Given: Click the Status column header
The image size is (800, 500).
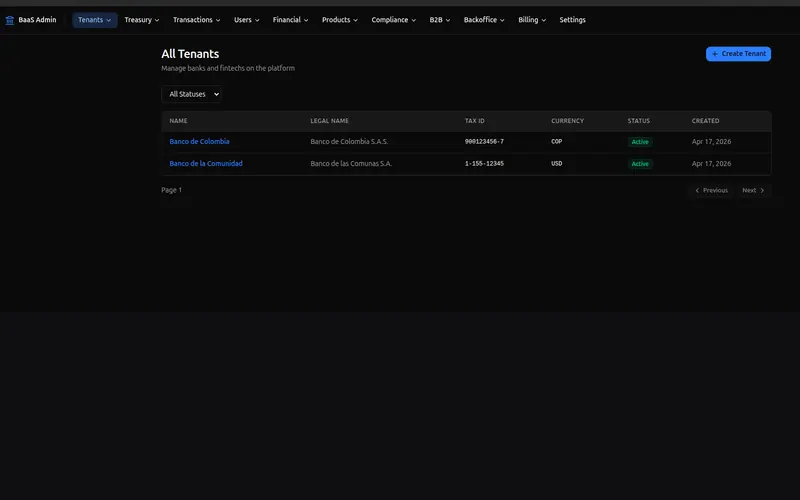Looking at the screenshot, I should coord(639,121).
